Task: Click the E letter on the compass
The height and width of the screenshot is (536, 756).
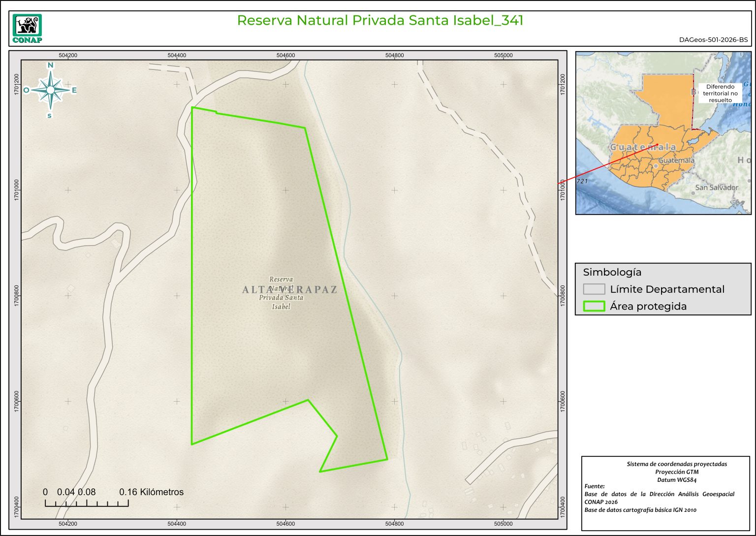Action: point(74,90)
